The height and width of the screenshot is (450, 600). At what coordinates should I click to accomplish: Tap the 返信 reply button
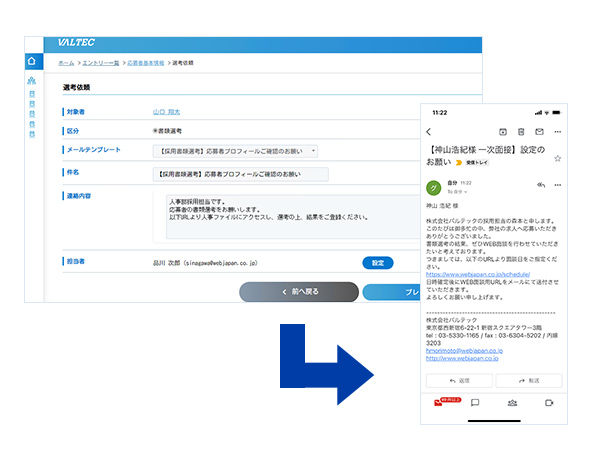[459, 381]
